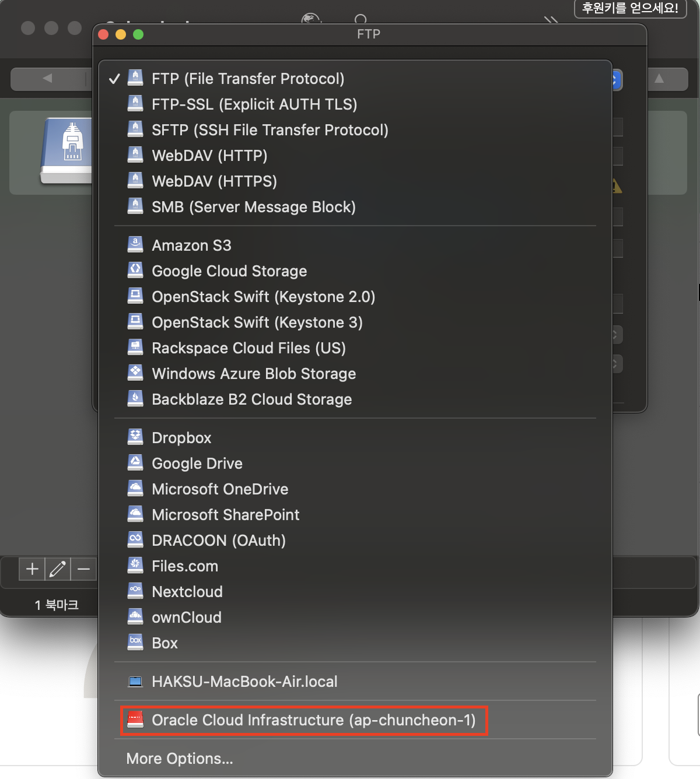Click the Files.com drive icon
This screenshot has width=700, height=779.
[x=135, y=566]
